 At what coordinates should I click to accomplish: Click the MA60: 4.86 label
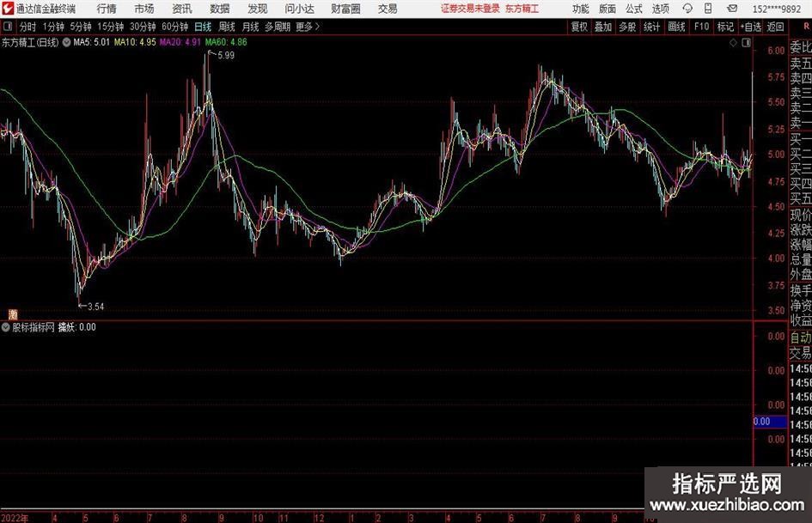point(226,42)
